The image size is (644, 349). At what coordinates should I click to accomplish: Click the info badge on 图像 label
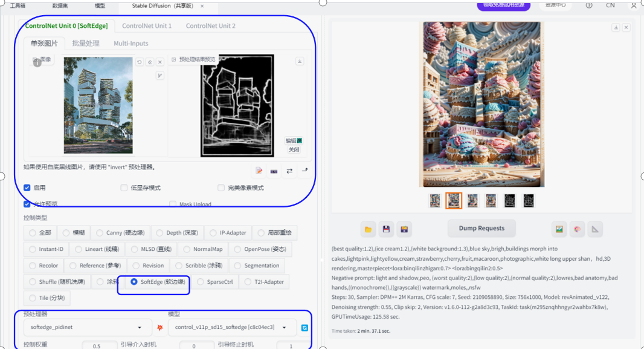point(37,63)
